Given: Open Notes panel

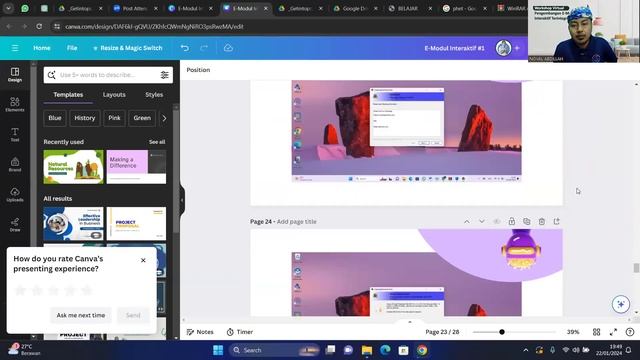Looking at the screenshot, I should click(x=200, y=332).
